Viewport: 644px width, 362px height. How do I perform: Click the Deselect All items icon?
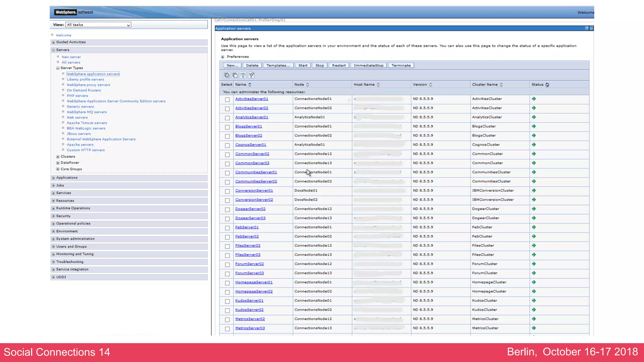point(235,75)
